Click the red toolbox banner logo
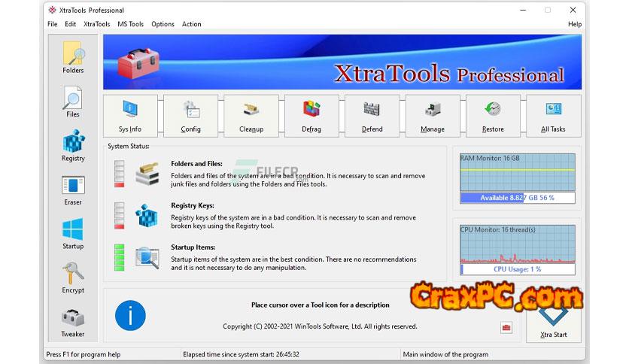The height and width of the screenshot is (364, 629). [x=138, y=63]
